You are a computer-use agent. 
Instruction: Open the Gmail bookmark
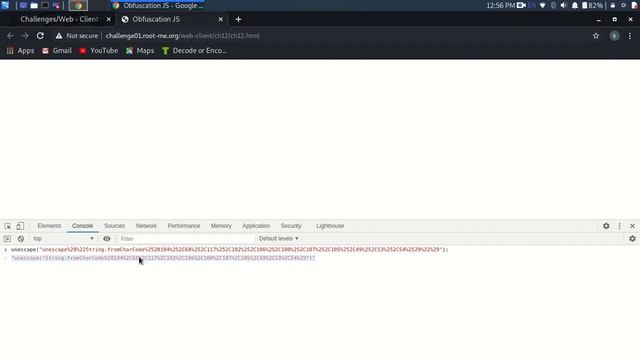point(57,51)
